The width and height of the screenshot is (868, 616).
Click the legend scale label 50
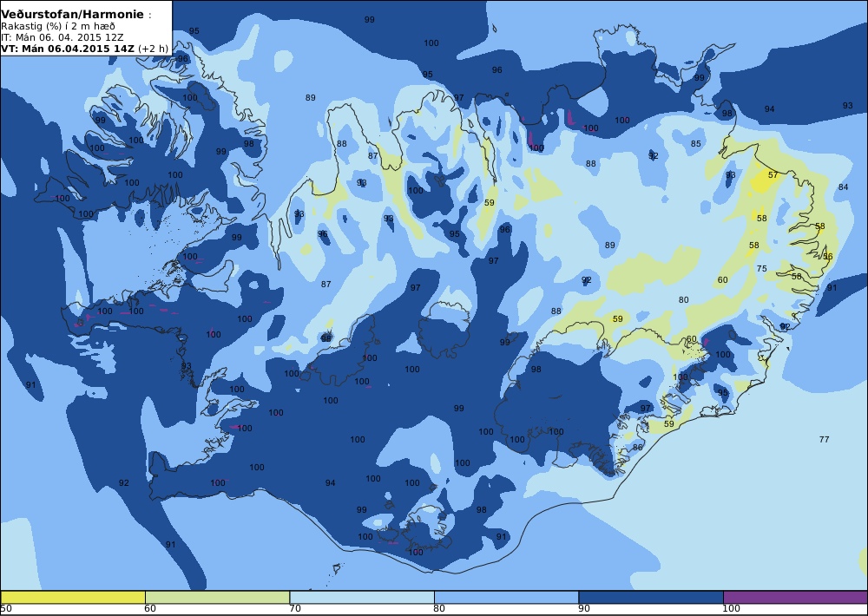(6, 609)
